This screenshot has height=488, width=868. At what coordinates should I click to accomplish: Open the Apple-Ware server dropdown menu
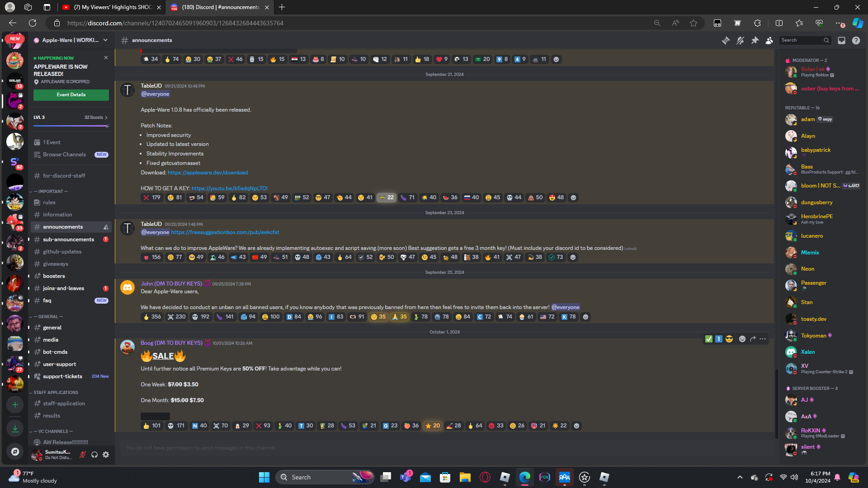coord(71,40)
